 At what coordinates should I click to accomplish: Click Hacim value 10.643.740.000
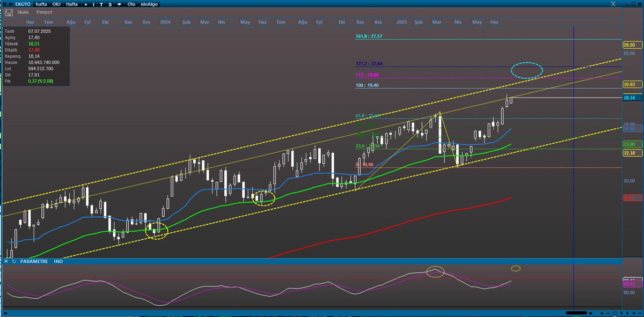pos(44,62)
